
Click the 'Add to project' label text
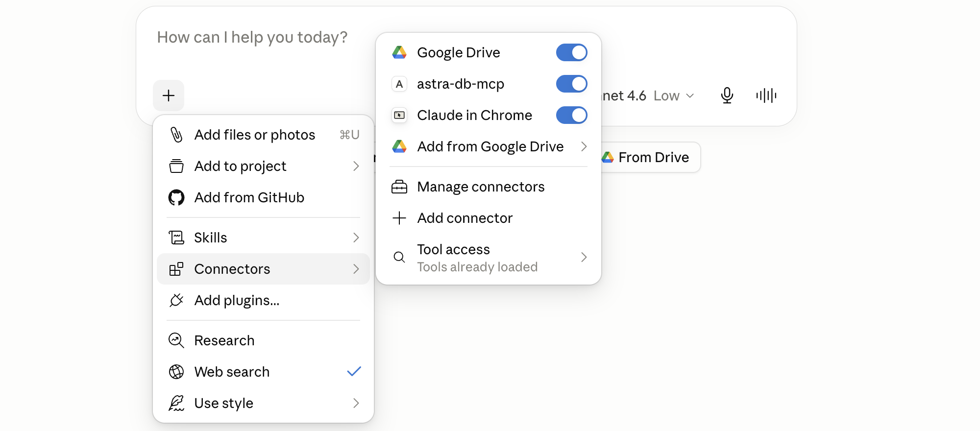[240, 167]
